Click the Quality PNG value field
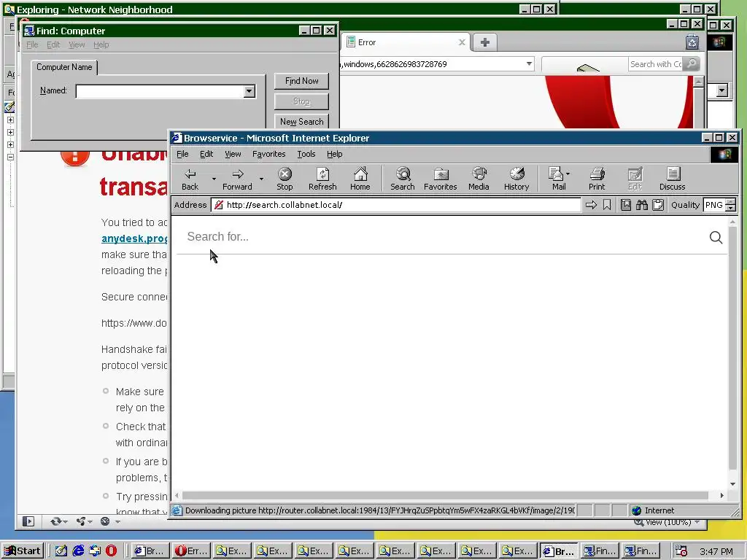Viewport: 747px width, 560px height. [714, 205]
